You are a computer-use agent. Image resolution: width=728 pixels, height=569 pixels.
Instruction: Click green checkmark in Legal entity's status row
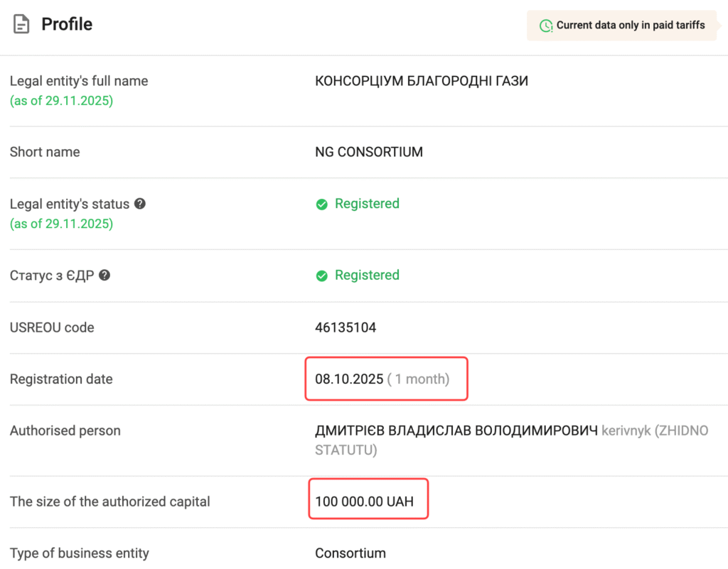tap(321, 205)
